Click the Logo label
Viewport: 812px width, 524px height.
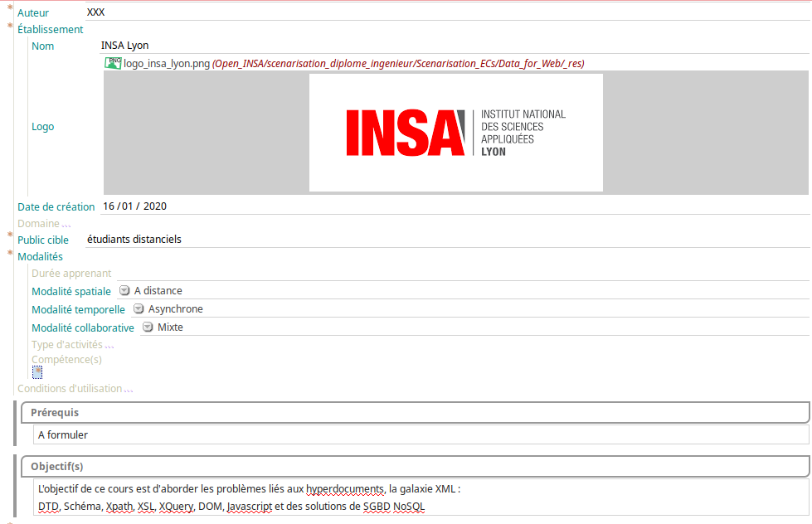(x=42, y=127)
